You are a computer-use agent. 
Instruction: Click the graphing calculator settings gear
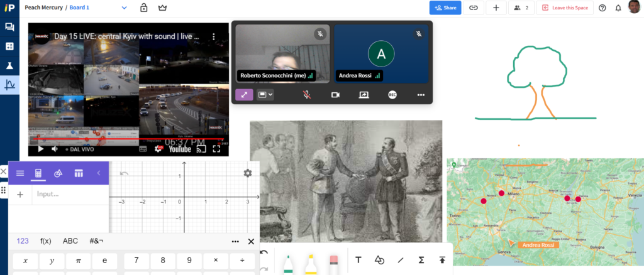[x=248, y=173]
